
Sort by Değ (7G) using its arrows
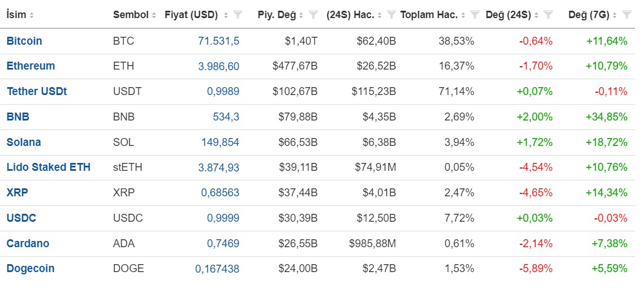615,15
